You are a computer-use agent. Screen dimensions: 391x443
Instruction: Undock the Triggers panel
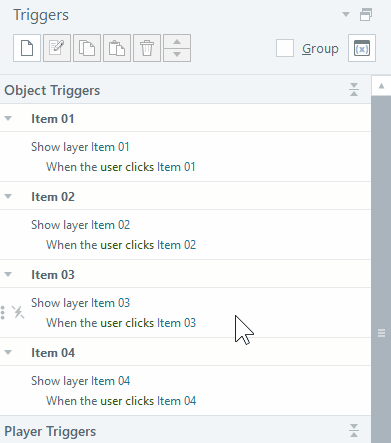tap(366, 14)
